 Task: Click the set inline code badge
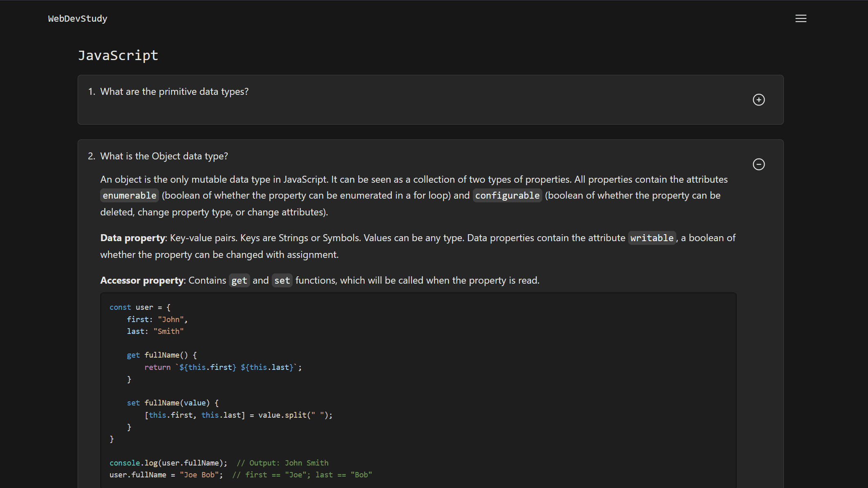(282, 280)
